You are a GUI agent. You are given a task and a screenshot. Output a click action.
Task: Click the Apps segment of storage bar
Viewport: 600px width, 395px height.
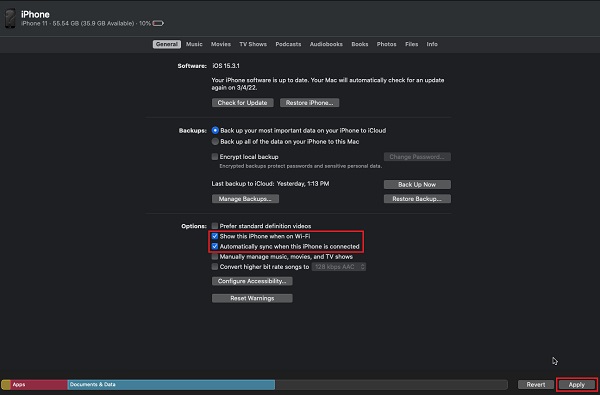(39, 385)
